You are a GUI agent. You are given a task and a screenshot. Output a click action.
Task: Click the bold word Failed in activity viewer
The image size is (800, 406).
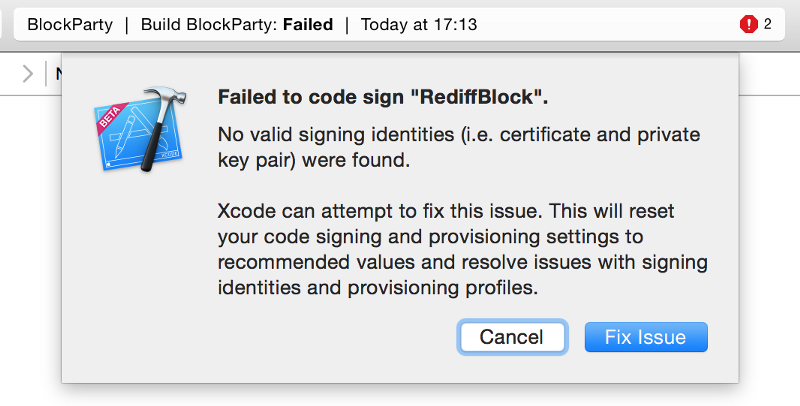308,24
